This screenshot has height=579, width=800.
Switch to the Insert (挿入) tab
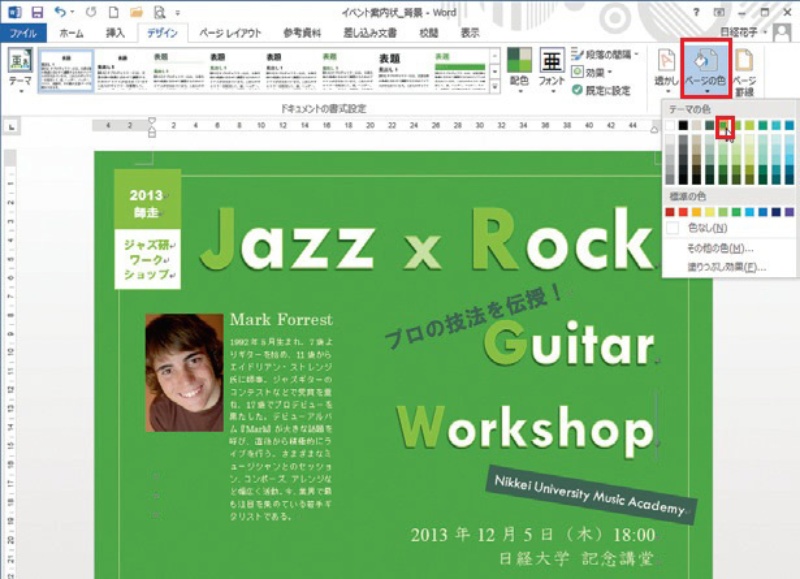[115, 32]
